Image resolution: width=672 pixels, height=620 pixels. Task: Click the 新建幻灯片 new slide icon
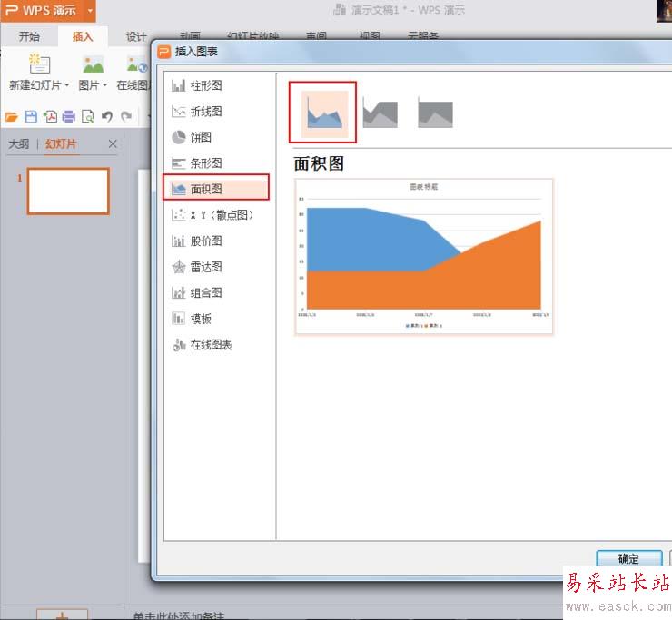[x=39, y=64]
